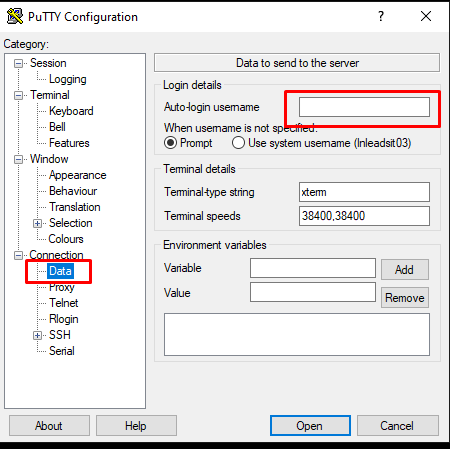Expand the Selection tree node

[38, 223]
